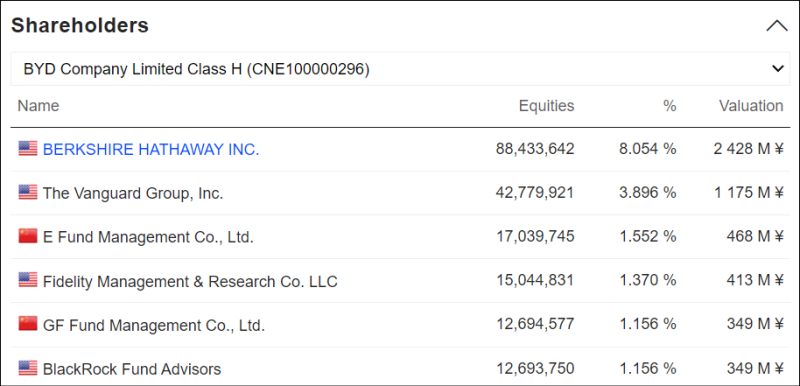800x386 pixels.
Task: Select The Vanguard Group, Inc. name
Action: tap(133, 193)
